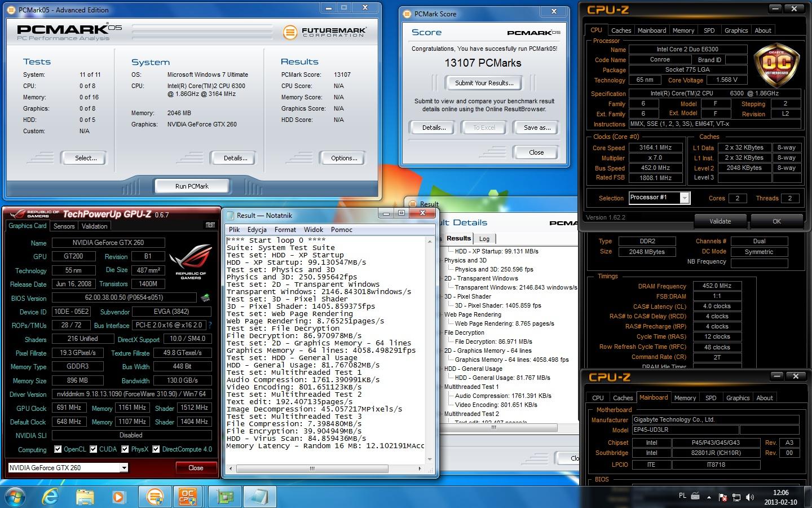
Task: Open the Pomoc menu in Notatnik
Action: click(342, 230)
